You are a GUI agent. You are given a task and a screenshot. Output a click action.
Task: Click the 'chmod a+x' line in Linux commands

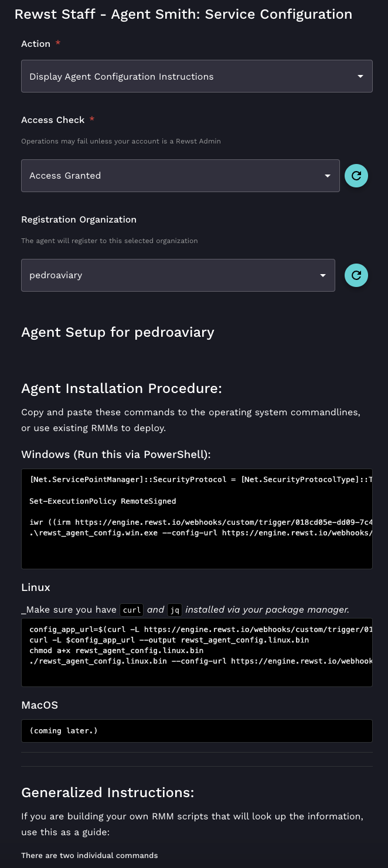(116, 651)
